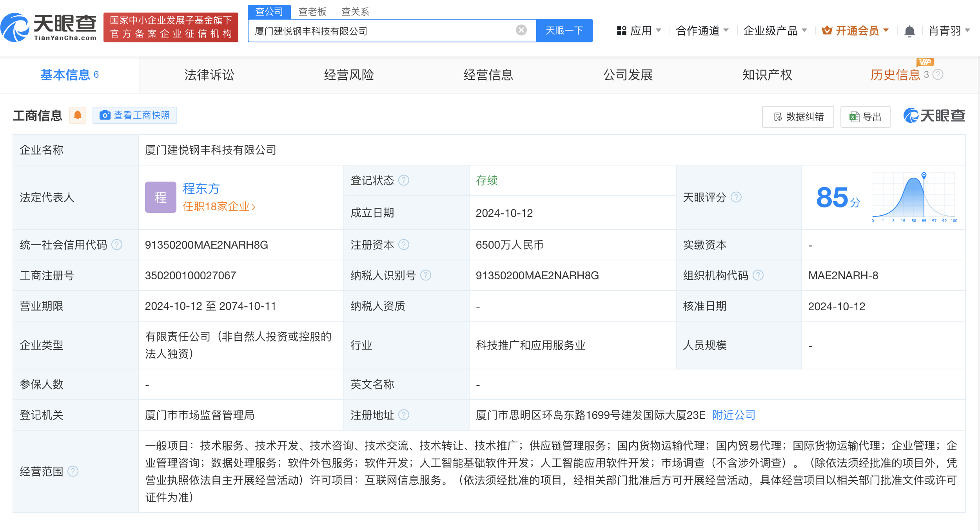This screenshot has width=980, height=531.
Task: Click business term 2024-10-12 至 2074-10-11
Action: pyautogui.click(x=211, y=306)
